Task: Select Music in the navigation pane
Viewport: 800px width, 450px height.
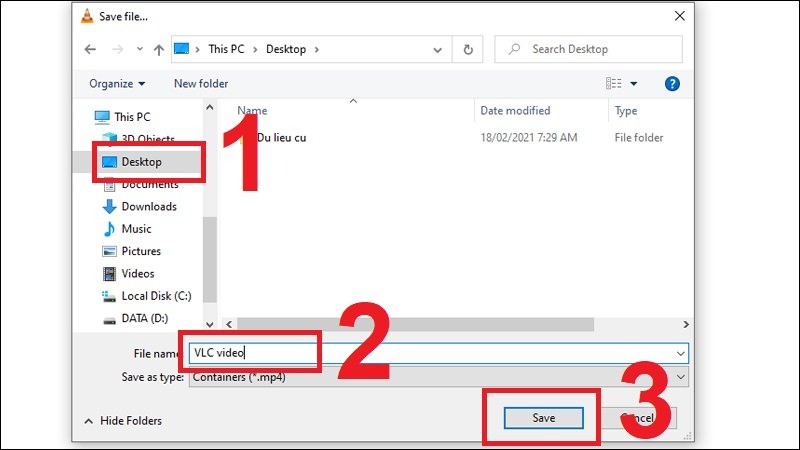Action: 136,229
